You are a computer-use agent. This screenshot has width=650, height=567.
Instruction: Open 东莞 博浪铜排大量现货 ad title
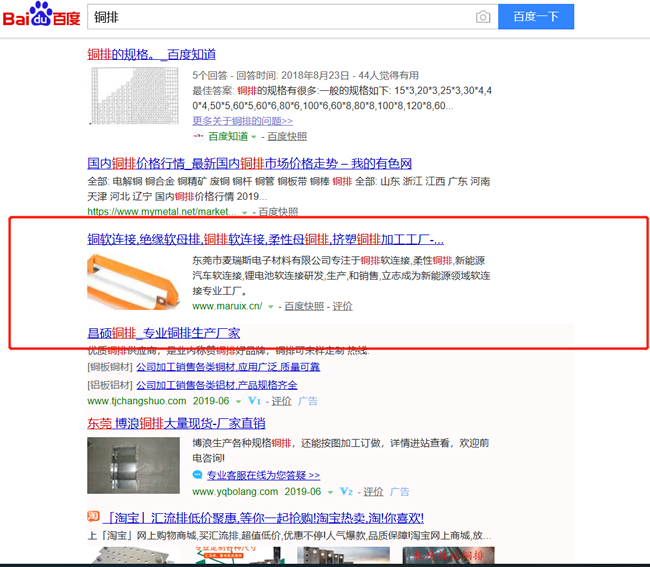tap(176, 424)
